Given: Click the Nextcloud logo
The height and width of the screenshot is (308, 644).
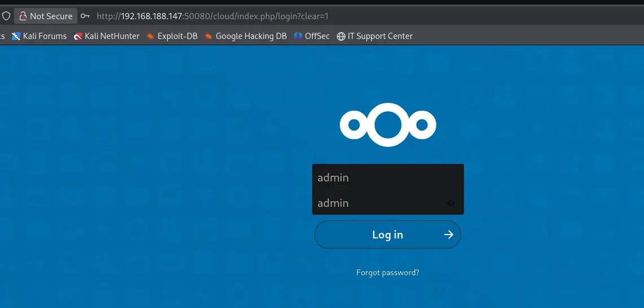Looking at the screenshot, I should pyautogui.click(x=388, y=124).
